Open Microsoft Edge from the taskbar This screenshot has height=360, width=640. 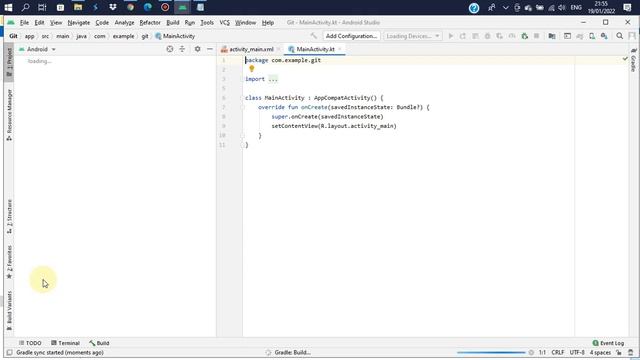pyautogui.click(x=148, y=7)
